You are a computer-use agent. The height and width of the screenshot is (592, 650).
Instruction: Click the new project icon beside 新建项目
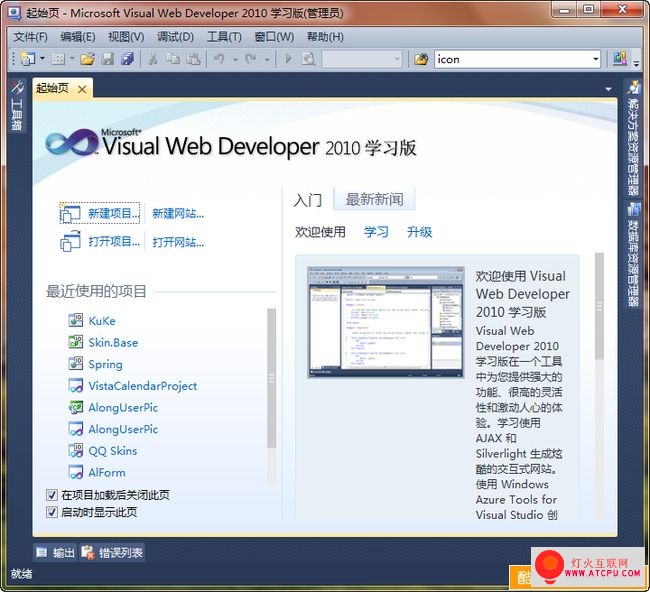pos(70,214)
